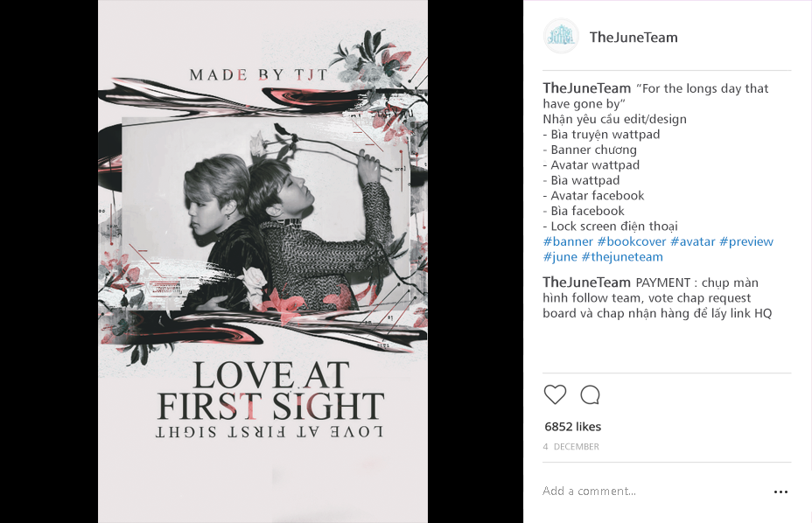Open the three-dot more options menu
The image size is (812, 523).
[780, 492]
